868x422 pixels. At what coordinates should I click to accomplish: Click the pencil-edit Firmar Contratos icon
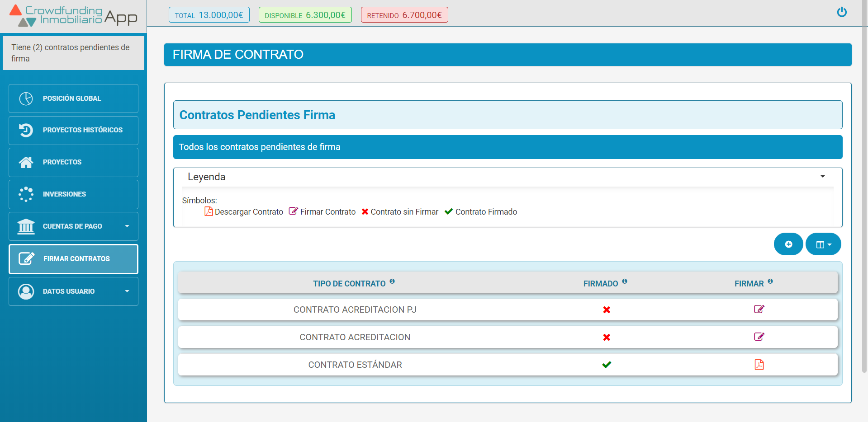click(27, 258)
